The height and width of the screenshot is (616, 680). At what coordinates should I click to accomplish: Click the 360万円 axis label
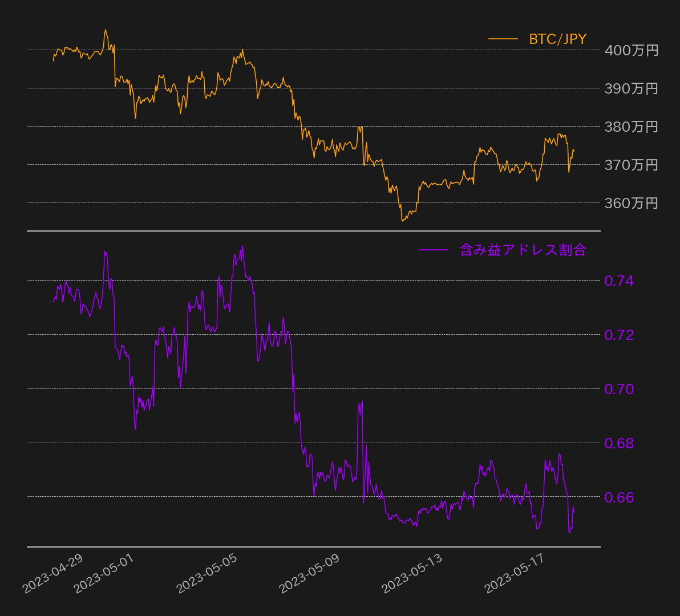pos(630,202)
